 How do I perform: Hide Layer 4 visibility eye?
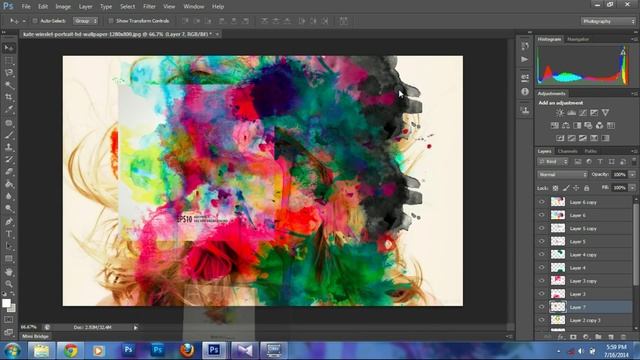(542, 267)
